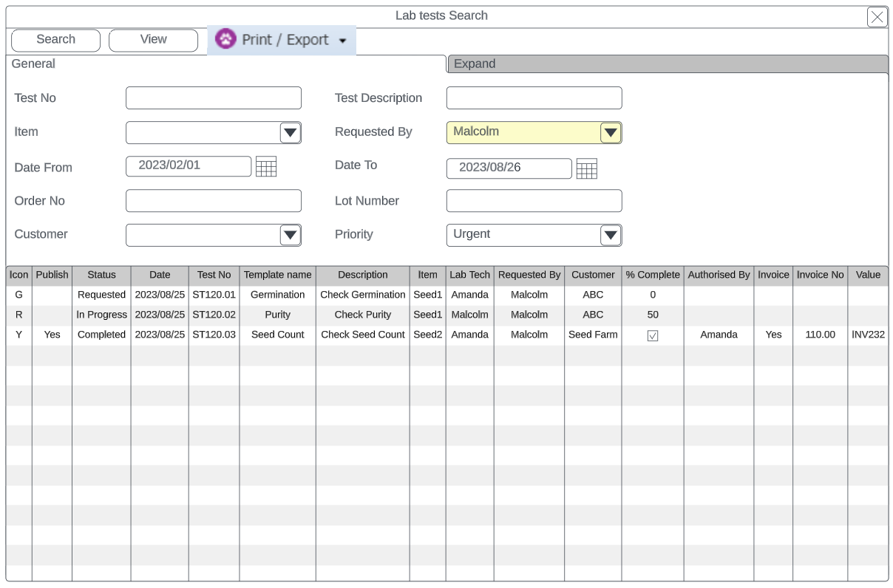Close the Lab tests Search window
The height and width of the screenshot is (588, 893).
click(x=877, y=17)
